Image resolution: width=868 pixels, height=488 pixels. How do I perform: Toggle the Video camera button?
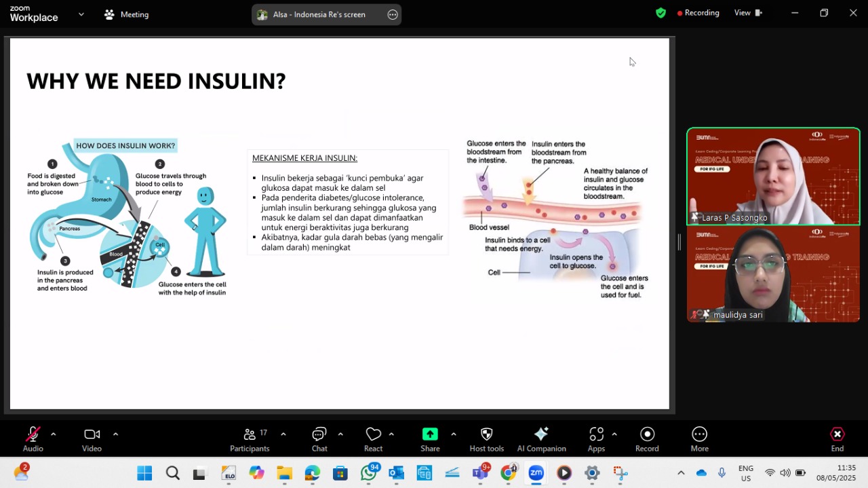pos(92,439)
